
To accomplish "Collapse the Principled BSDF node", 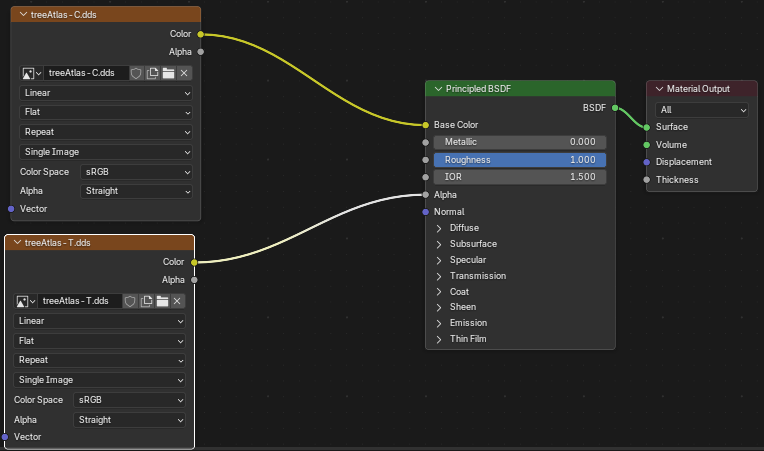I will click(x=438, y=89).
